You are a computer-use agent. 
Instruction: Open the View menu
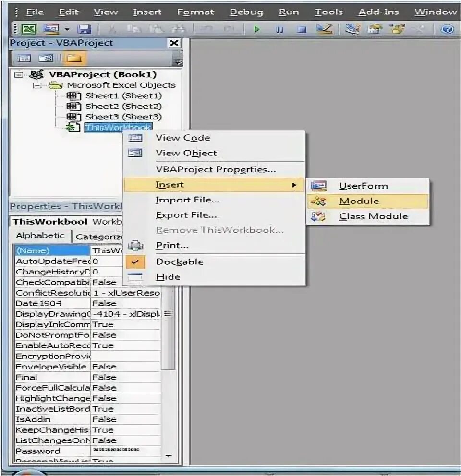tap(106, 12)
